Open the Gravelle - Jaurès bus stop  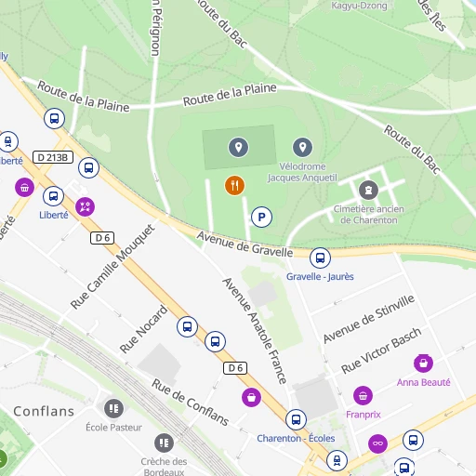(x=320, y=258)
